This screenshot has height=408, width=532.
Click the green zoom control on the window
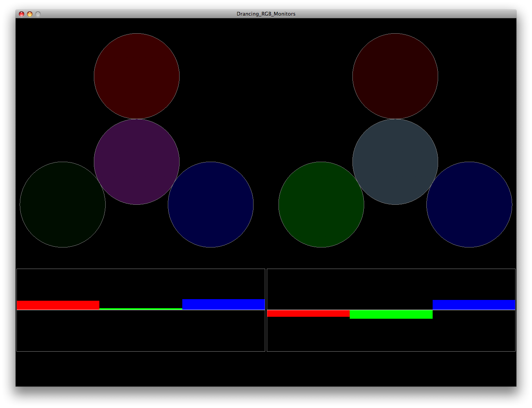pos(38,13)
